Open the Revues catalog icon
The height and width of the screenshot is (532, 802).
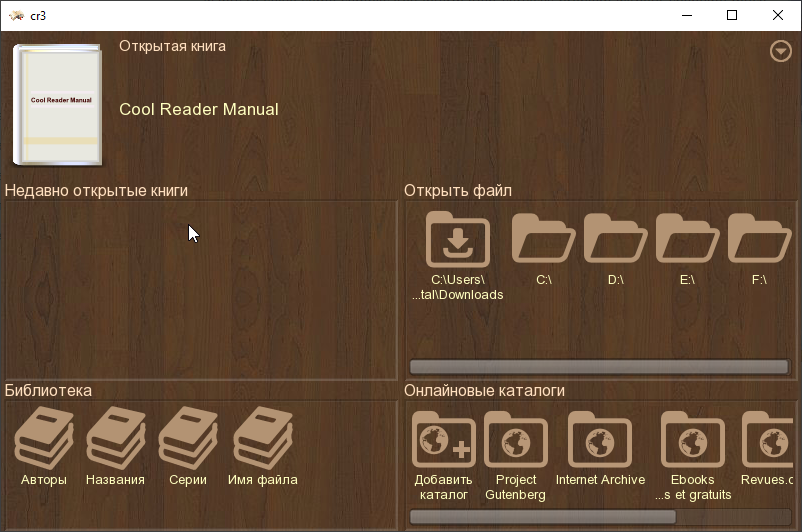pos(767,439)
